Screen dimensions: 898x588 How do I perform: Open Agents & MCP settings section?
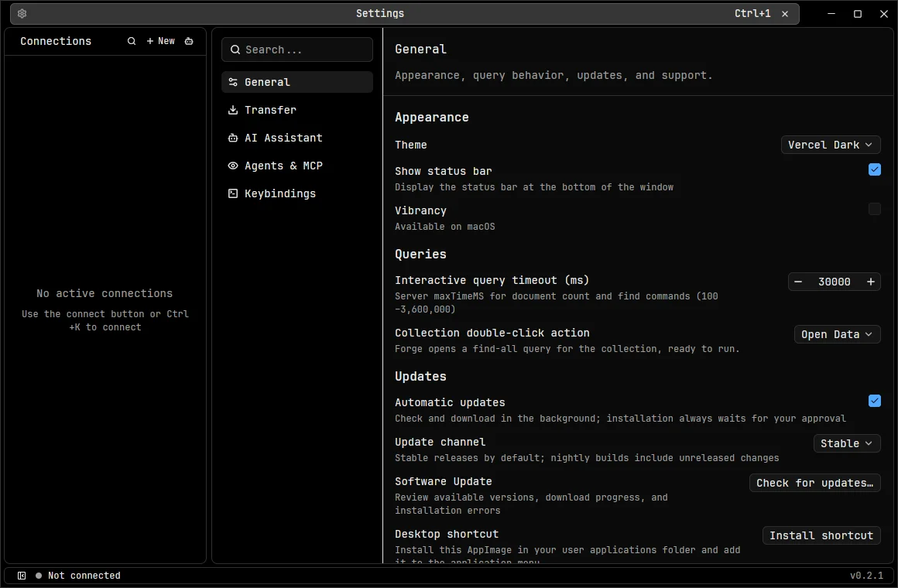point(297,166)
